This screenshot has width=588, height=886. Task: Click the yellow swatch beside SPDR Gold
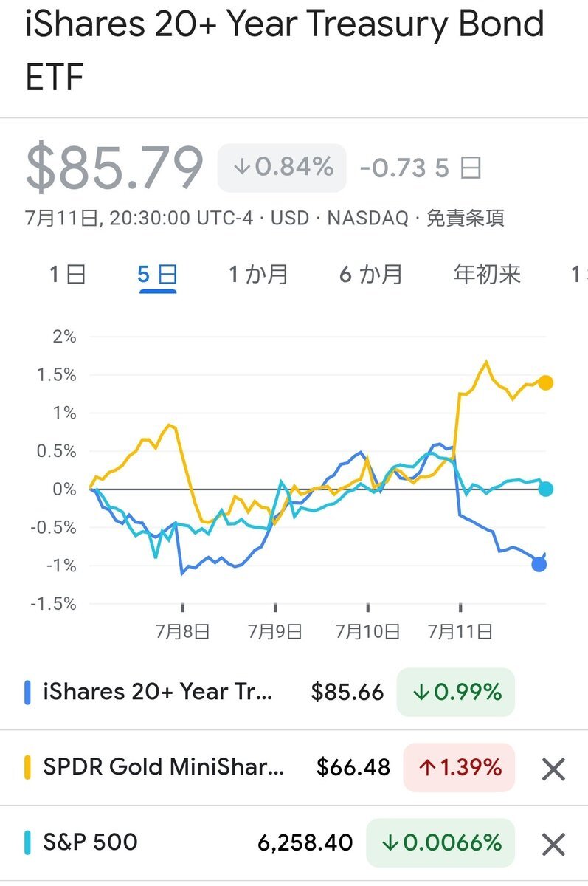28,767
